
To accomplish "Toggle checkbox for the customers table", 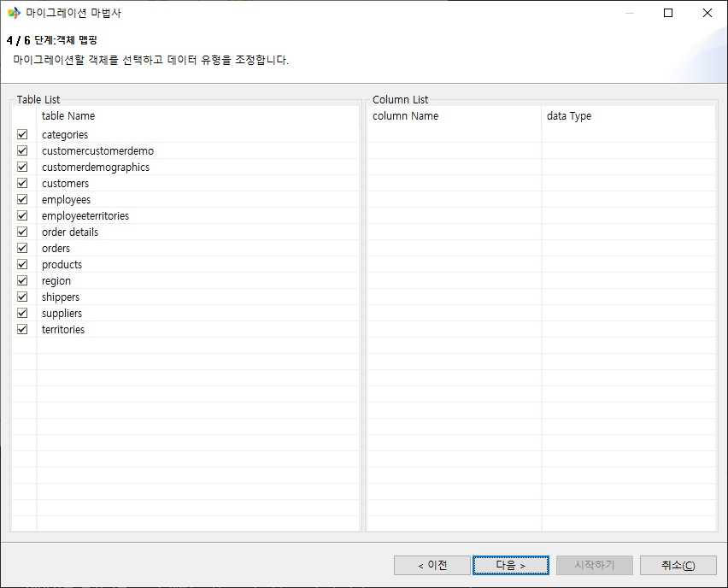I will point(22,183).
